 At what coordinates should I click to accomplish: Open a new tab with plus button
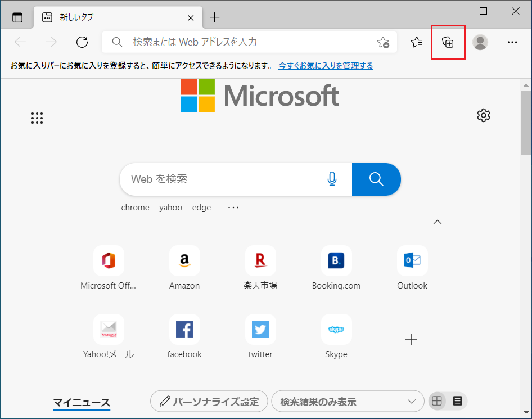(x=214, y=17)
